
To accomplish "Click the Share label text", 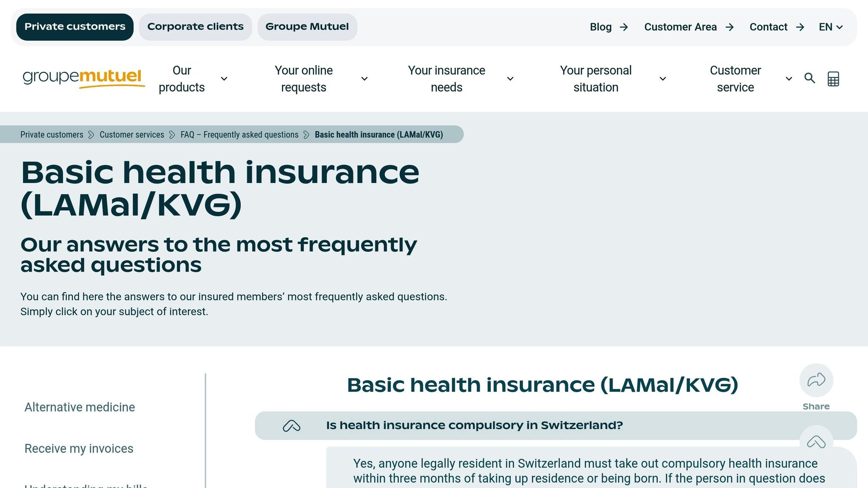I will (x=816, y=407).
